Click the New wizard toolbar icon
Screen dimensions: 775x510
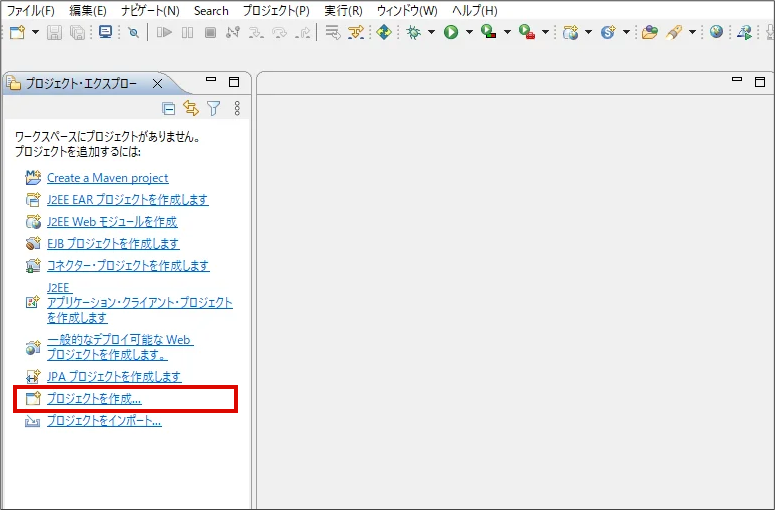[17, 32]
